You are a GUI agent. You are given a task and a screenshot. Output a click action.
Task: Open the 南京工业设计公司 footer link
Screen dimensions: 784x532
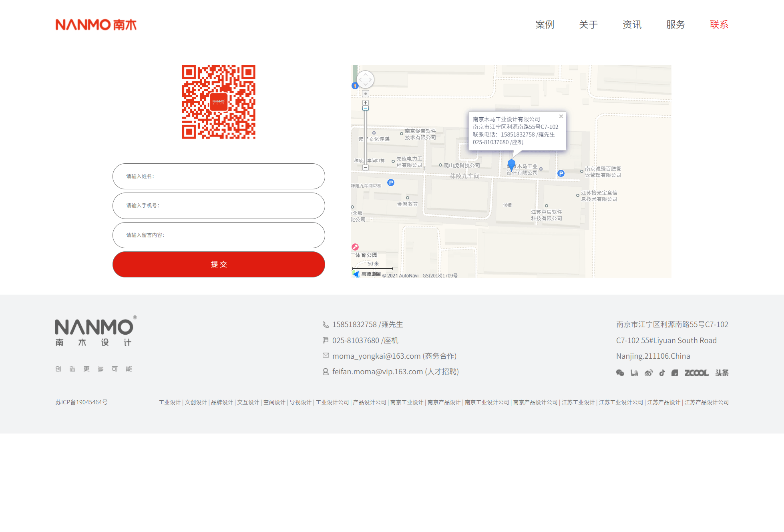[x=487, y=402]
